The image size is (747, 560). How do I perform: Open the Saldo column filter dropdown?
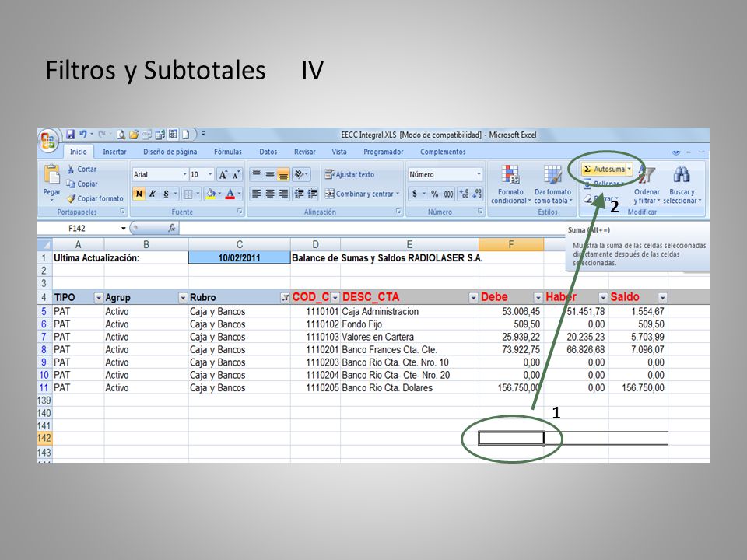pos(662,298)
